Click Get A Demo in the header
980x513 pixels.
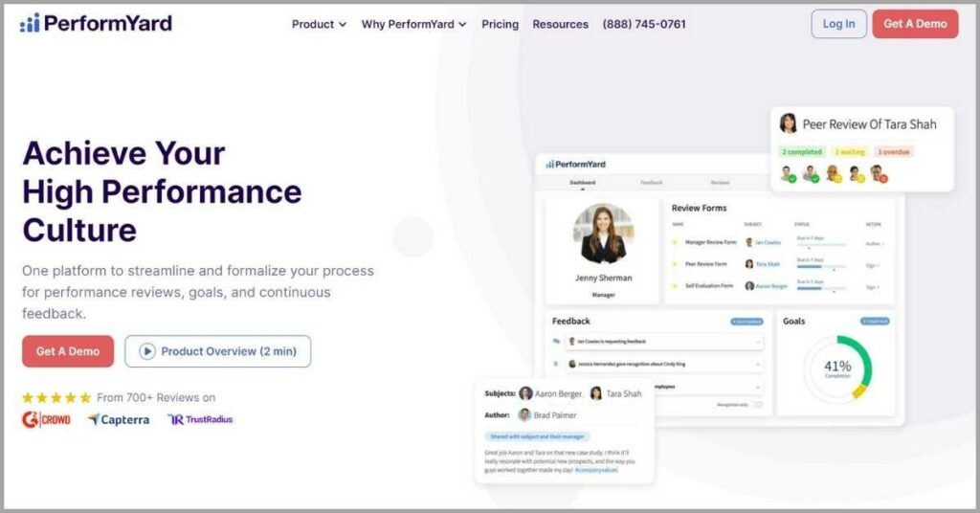[x=915, y=24]
